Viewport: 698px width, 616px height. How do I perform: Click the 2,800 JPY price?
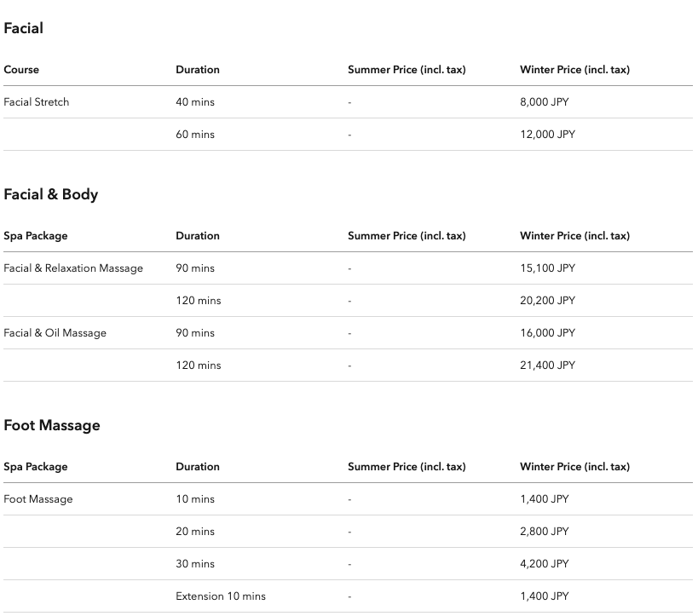545,532
